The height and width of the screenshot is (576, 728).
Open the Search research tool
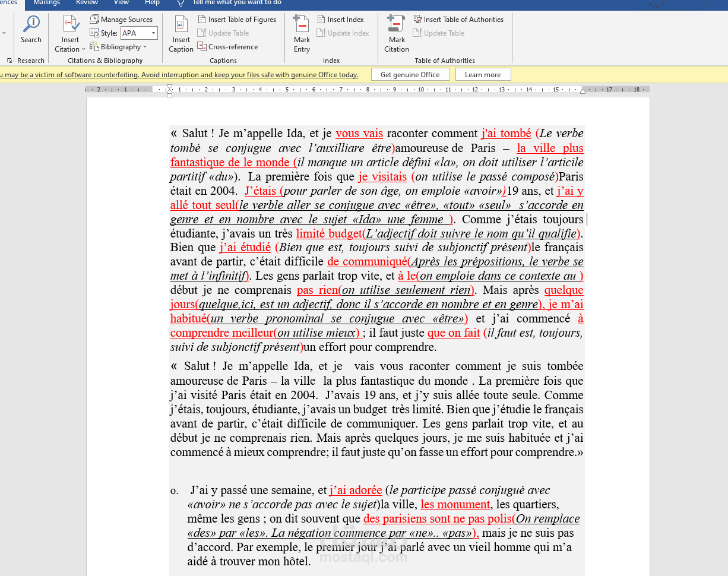pyautogui.click(x=31, y=30)
